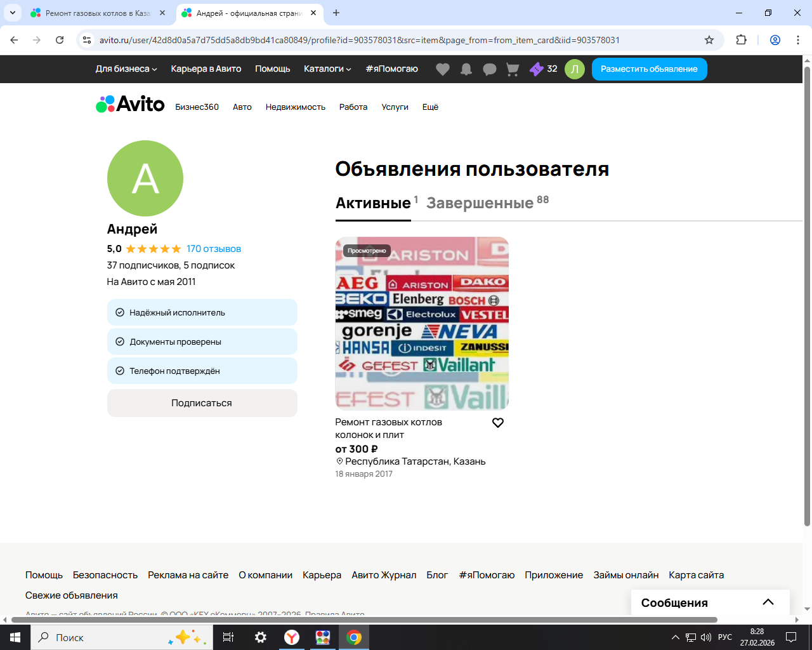
Task: Open the 170 отзывов reviews link
Action: (x=214, y=249)
